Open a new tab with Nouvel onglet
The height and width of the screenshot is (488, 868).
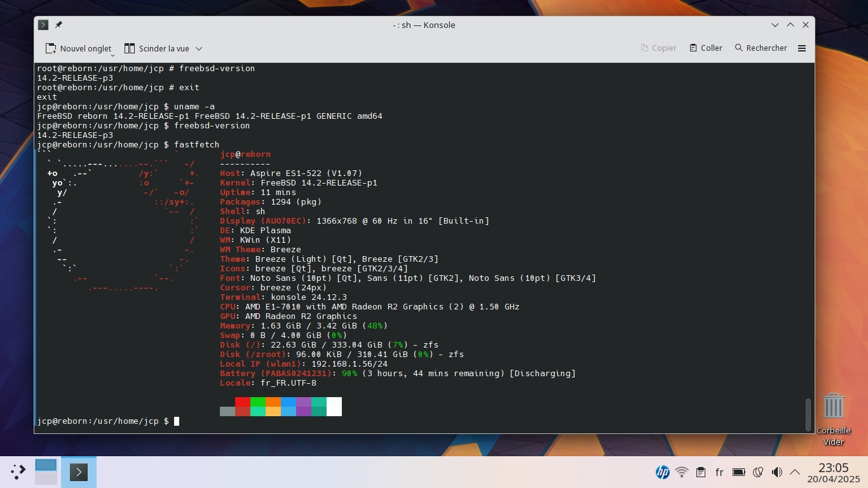pos(78,48)
